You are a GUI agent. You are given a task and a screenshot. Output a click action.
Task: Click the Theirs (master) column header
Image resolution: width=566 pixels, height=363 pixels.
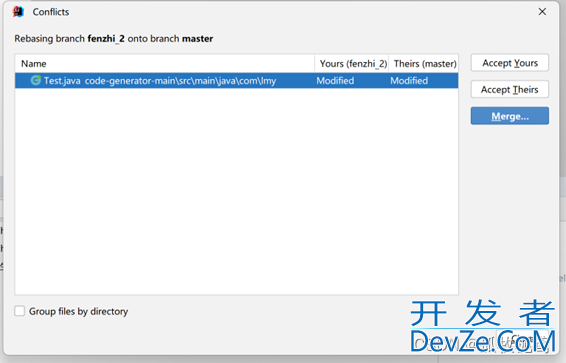pyautogui.click(x=424, y=64)
